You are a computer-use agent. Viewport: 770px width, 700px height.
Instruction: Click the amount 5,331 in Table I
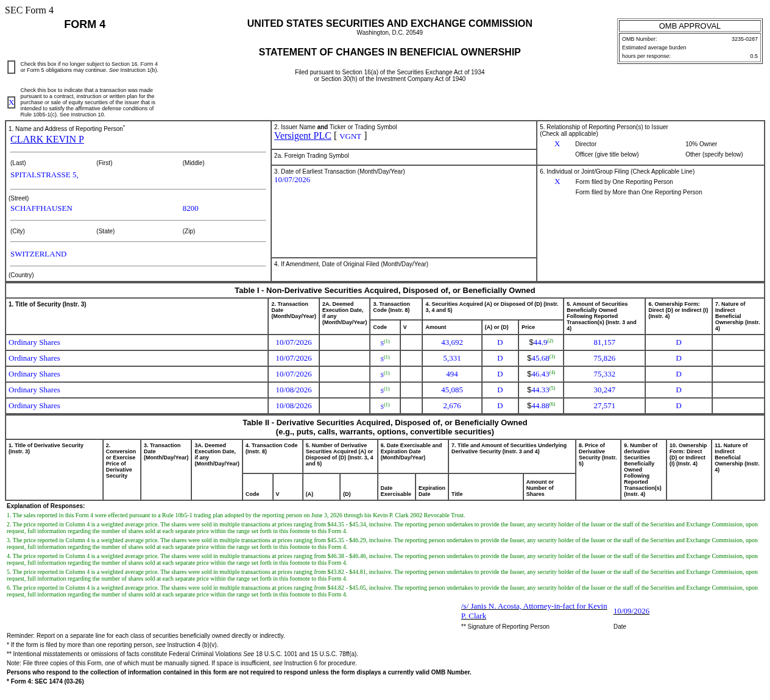click(x=452, y=358)
